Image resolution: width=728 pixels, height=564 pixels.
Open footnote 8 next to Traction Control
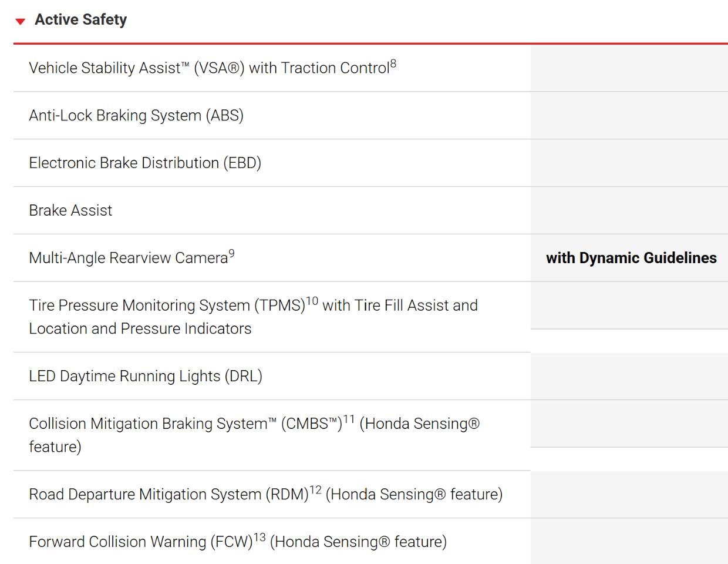pos(393,64)
